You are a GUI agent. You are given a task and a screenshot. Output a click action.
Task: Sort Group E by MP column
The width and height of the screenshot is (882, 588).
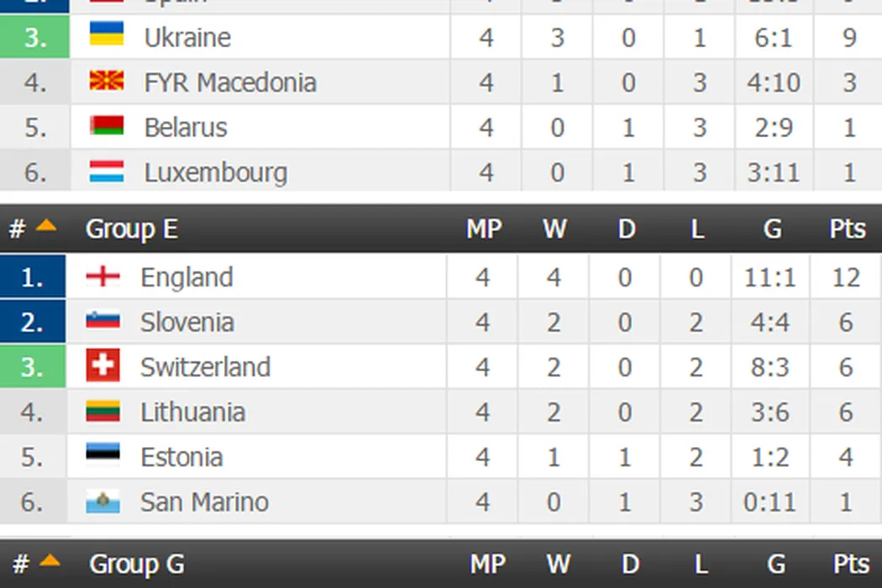(x=484, y=229)
